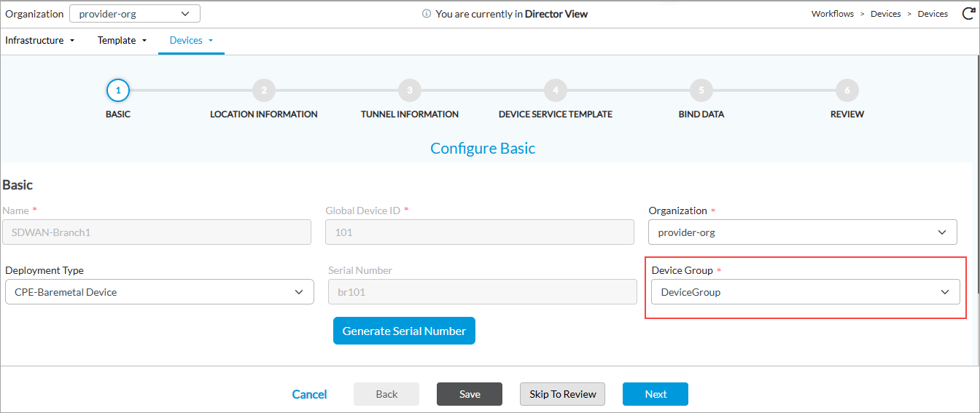Click the refresh icon at top right
980x413 pixels.
tap(965, 14)
